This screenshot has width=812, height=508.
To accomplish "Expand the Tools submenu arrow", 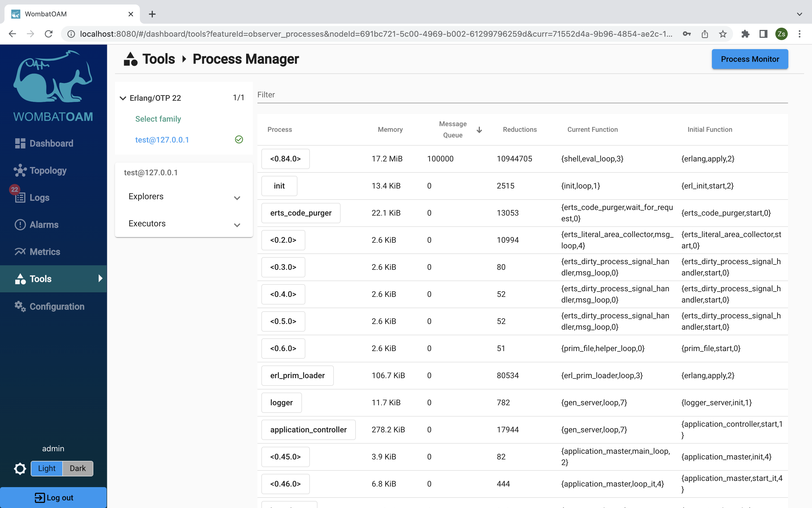I will pos(100,279).
